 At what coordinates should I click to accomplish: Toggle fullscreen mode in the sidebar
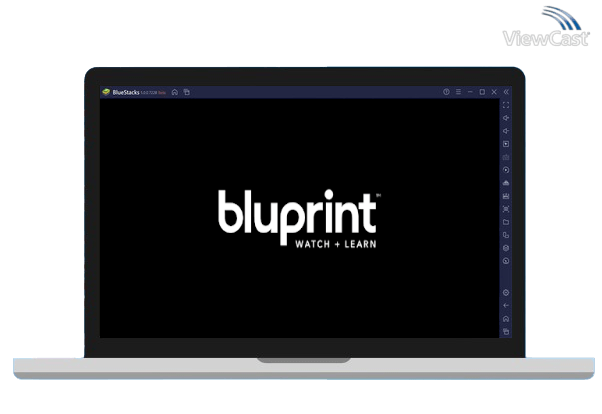click(x=506, y=105)
